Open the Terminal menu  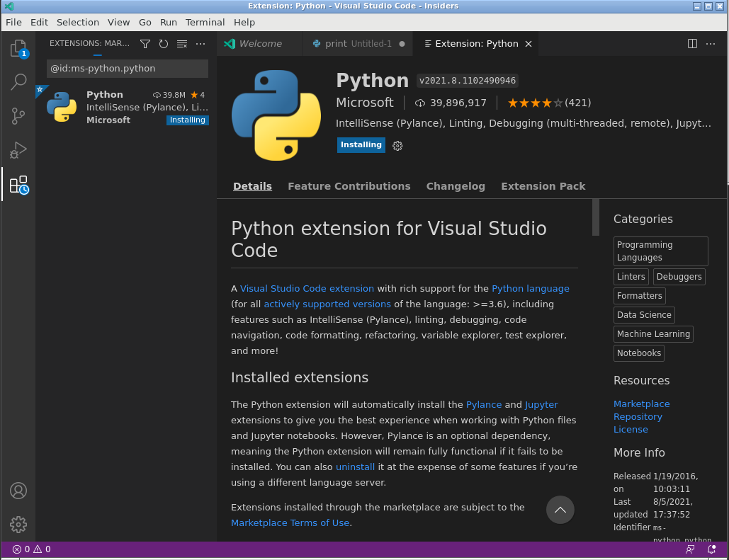click(205, 23)
